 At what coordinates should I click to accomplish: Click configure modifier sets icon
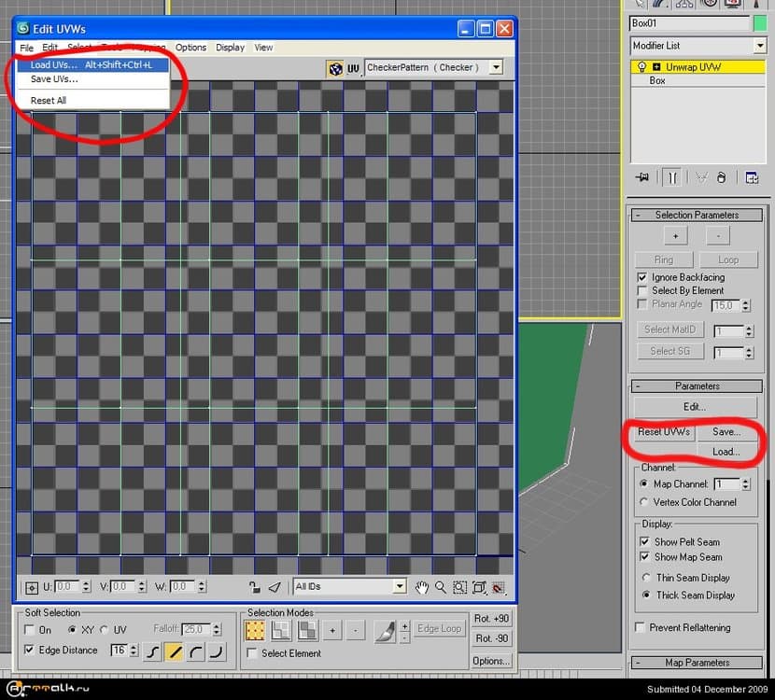coord(752,177)
